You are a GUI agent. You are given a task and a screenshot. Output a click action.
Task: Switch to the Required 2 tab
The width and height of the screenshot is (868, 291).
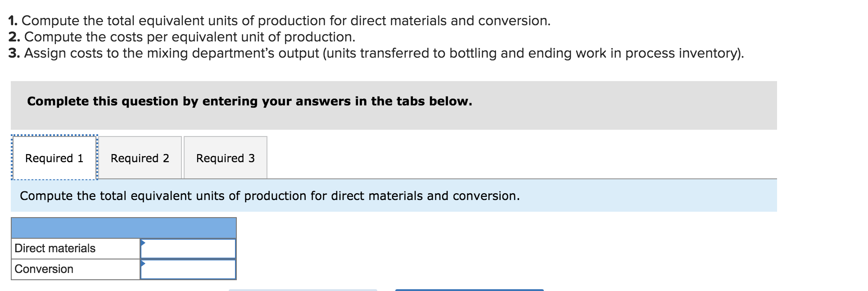(140, 158)
